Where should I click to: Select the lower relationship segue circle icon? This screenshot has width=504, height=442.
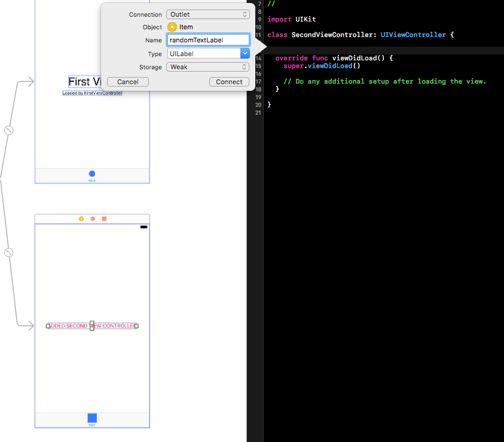[x=9, y=253]
